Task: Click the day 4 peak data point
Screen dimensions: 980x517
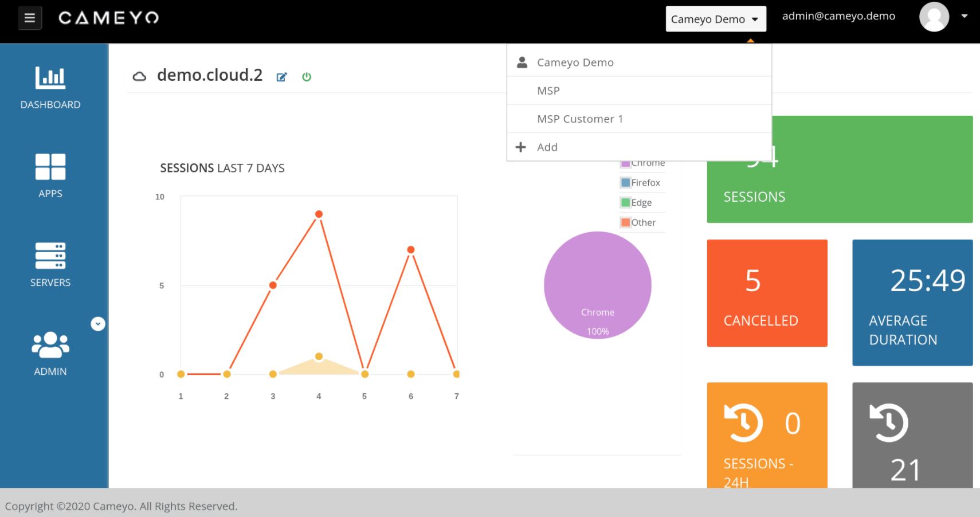Action: point(319,214)
